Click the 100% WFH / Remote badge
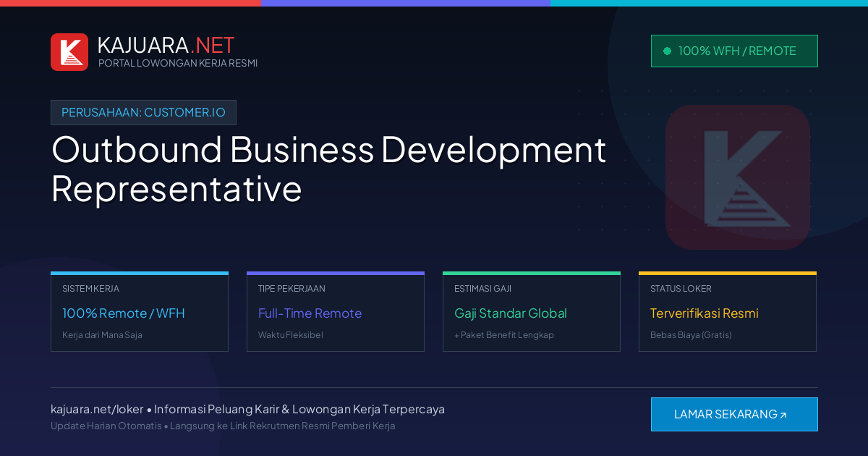Screen dimensions: 868x456 (734, 51)
